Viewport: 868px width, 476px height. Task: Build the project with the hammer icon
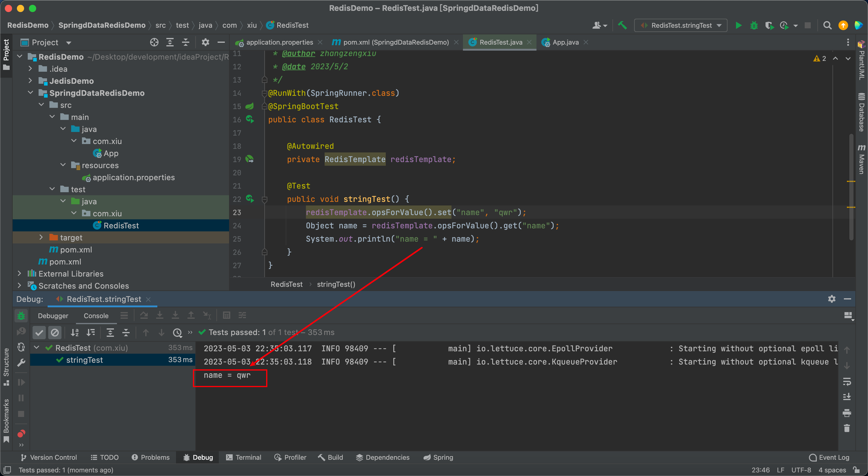622,25
